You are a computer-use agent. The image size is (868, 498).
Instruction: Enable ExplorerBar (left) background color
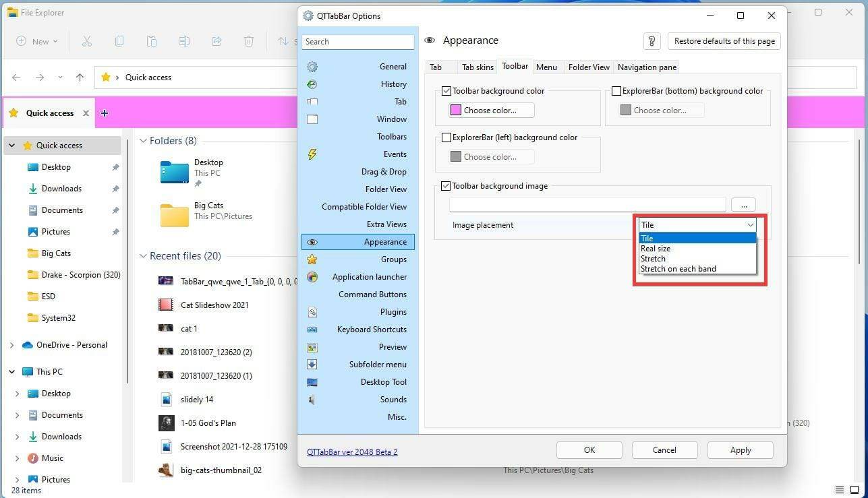tap(446, 137)
